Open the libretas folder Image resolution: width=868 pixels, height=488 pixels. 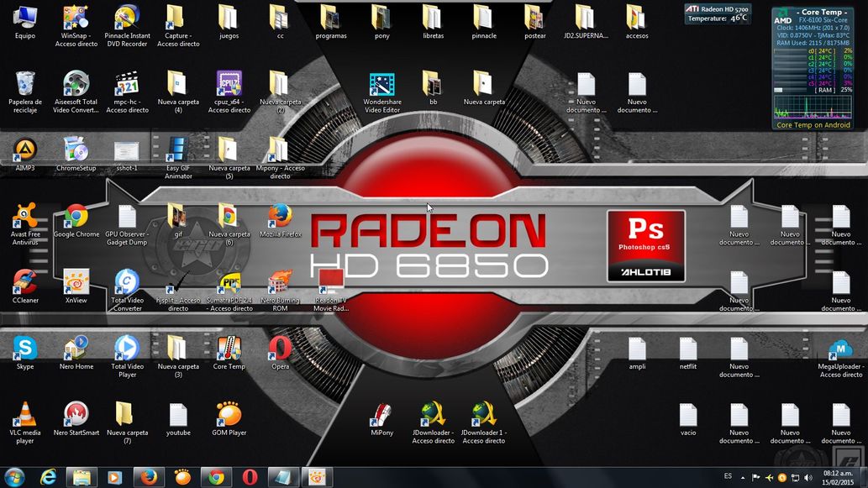(433, 18)
